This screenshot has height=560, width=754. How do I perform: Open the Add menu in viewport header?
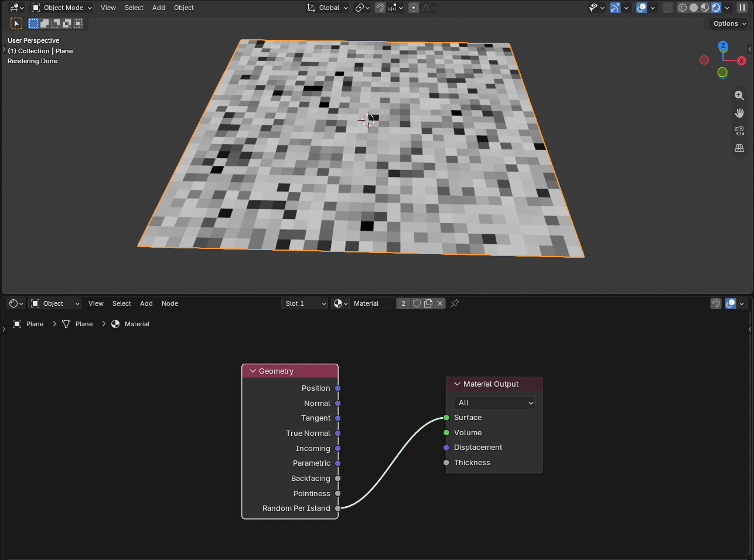point(159,8)
